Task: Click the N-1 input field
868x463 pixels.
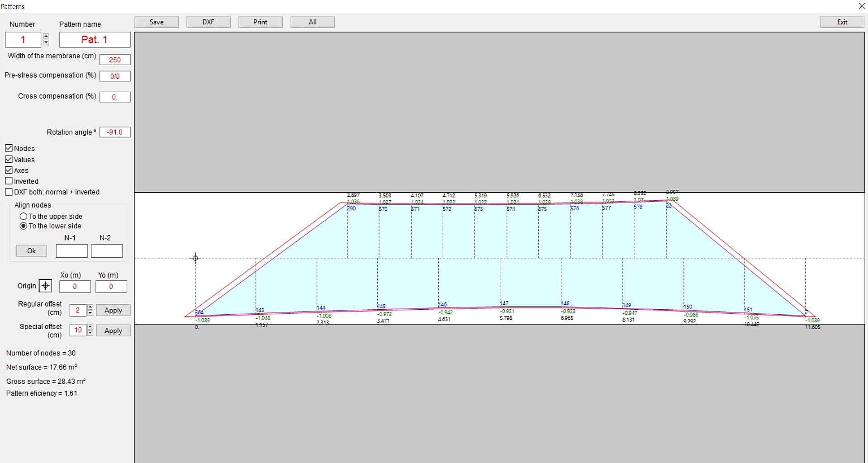Action: point(71,251)
